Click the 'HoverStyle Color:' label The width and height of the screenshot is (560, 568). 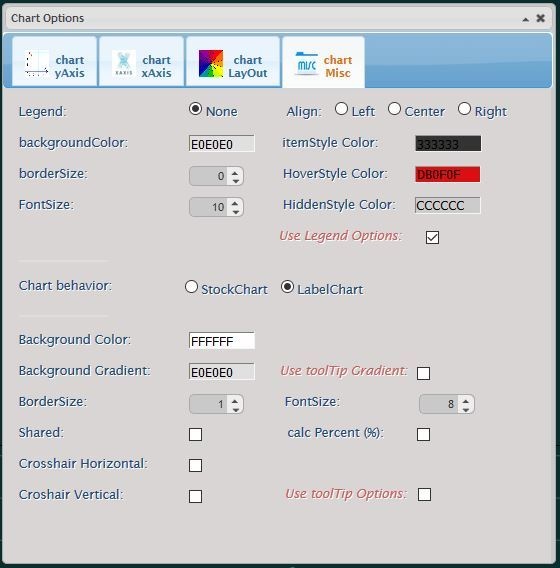tap(335, 174)
